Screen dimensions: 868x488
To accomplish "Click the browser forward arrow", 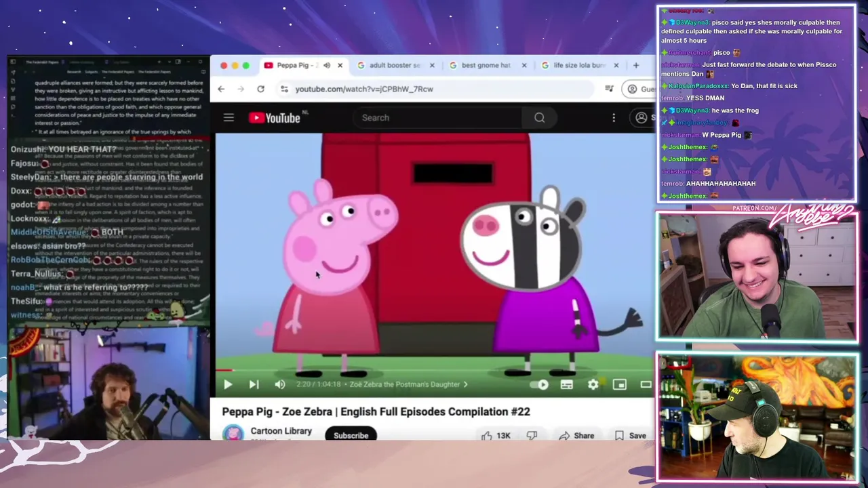I will [241, 89].
